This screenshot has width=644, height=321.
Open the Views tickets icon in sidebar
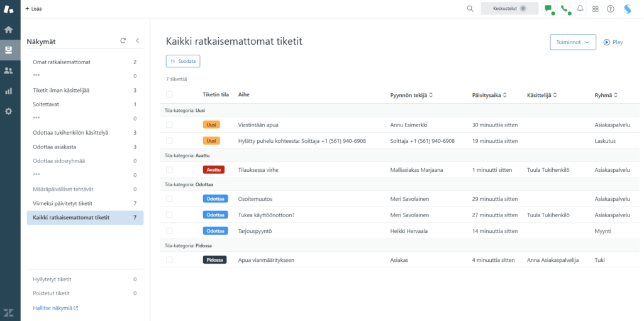point(8,50)
